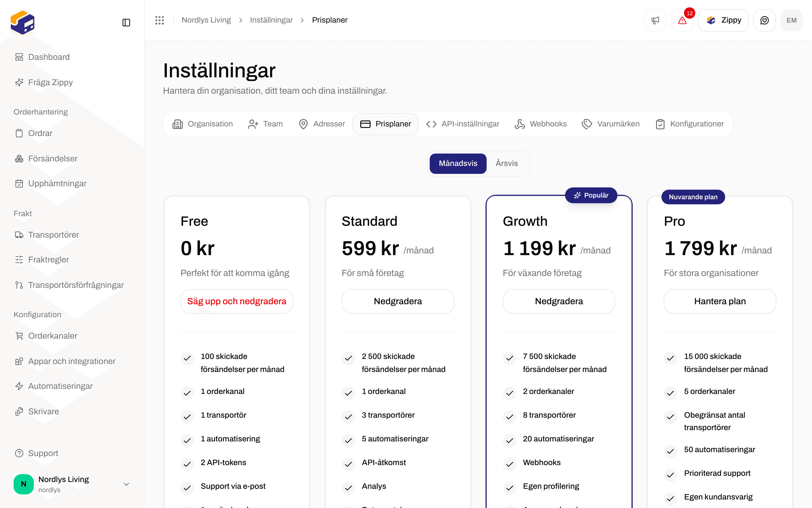The width and height of the screenshot is (812, 508).
Task: Select the Prisplaner tab
Action: (x=385, y=124)
